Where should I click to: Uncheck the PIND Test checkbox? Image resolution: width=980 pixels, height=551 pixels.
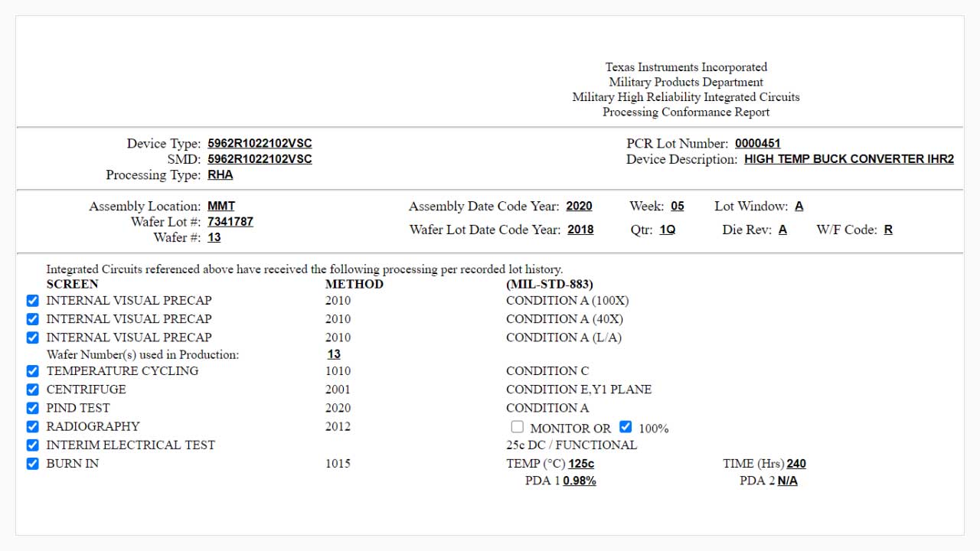click(x=32, y=408)
